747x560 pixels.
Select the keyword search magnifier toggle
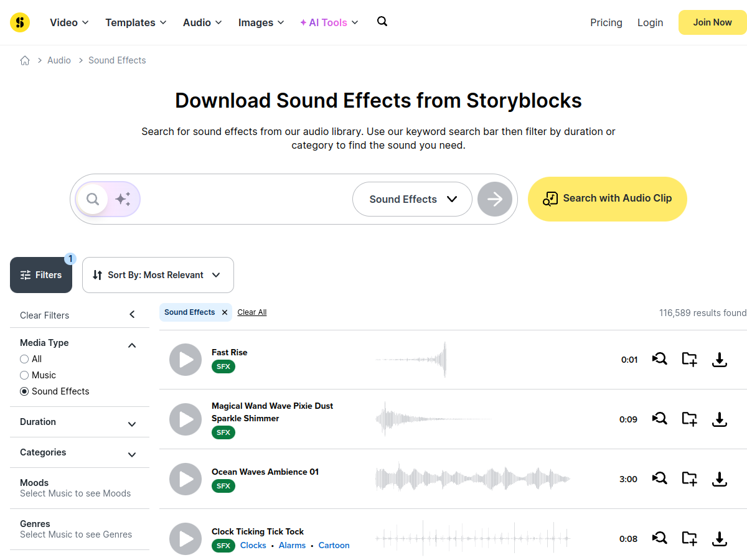[x=93, y=199]
